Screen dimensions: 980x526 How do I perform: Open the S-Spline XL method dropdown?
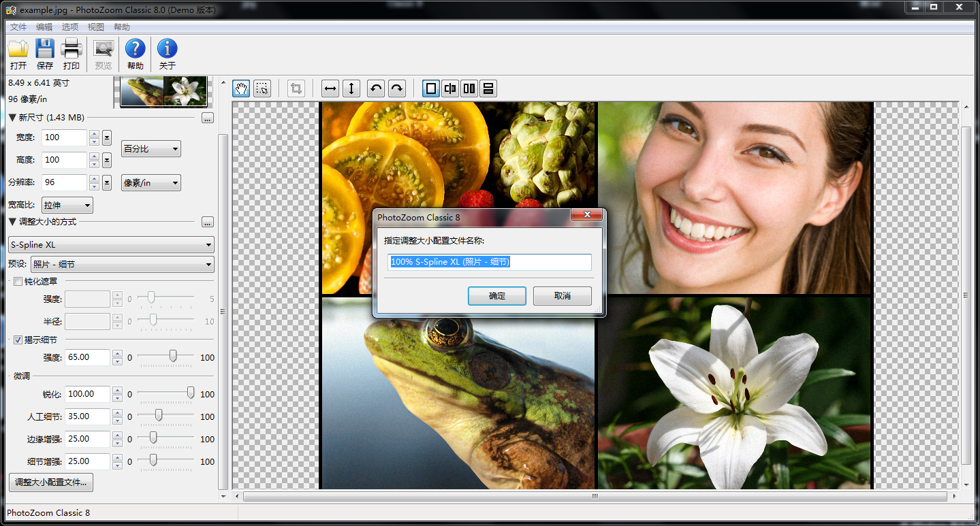pos(111,245)
